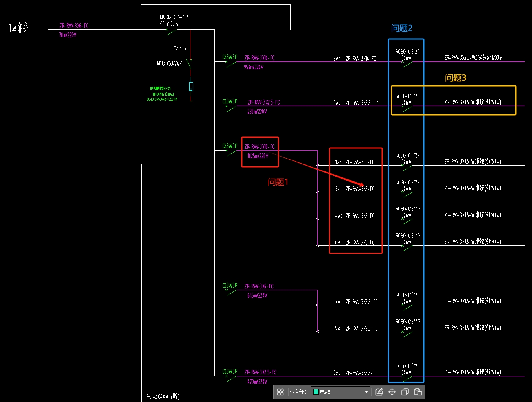Click the 标注分类 label in the toolbar
This screenshot has width=532, height=402.
pyautogui.click(x=299, y=392)
